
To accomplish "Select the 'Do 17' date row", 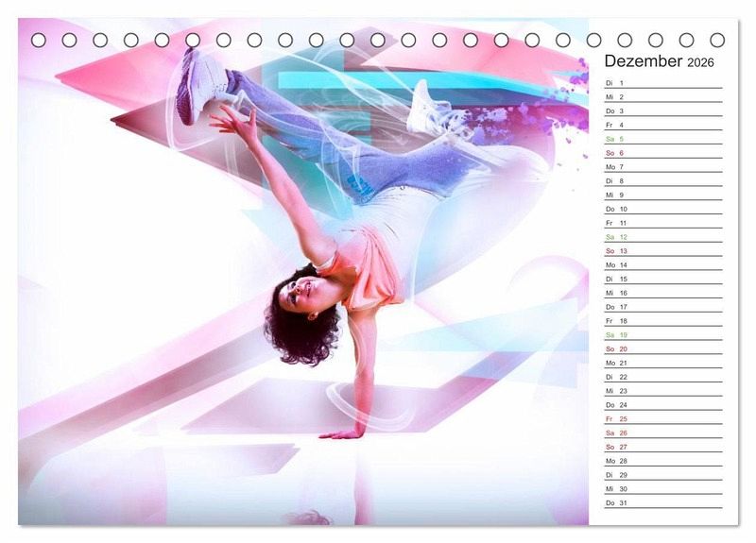I will [663, 306].
